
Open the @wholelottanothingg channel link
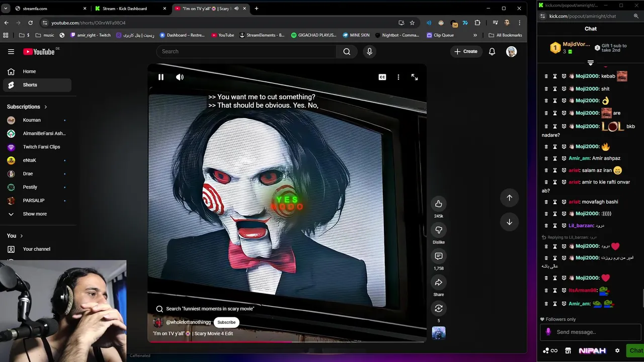tap(188, 322)
